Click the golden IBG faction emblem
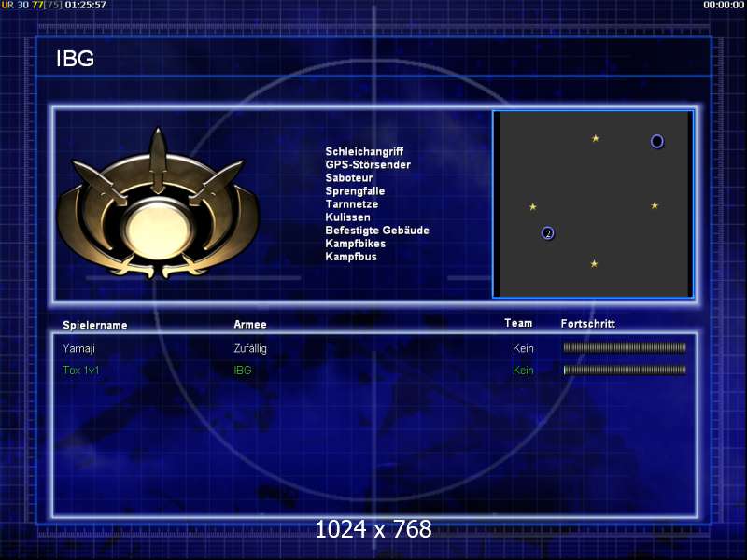747x560 pixels. (x=158, y=204)
